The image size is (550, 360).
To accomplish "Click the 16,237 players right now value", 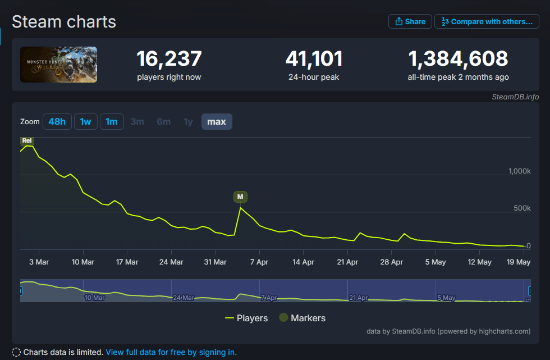I will click(x=169, y=59).
